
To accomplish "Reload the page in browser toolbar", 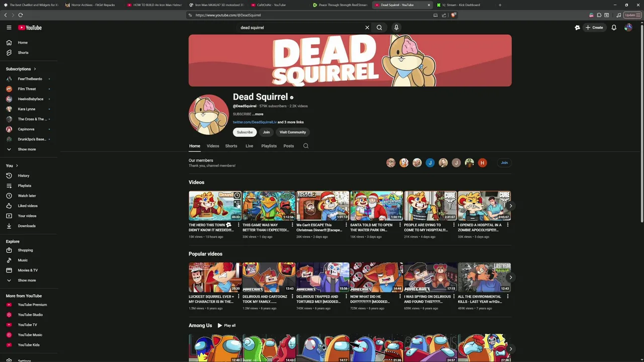I will 21,15.
